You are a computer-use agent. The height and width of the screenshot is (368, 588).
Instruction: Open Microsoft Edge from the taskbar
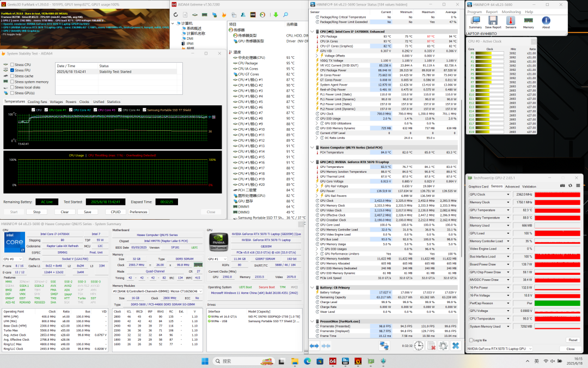tap(307, 361)
